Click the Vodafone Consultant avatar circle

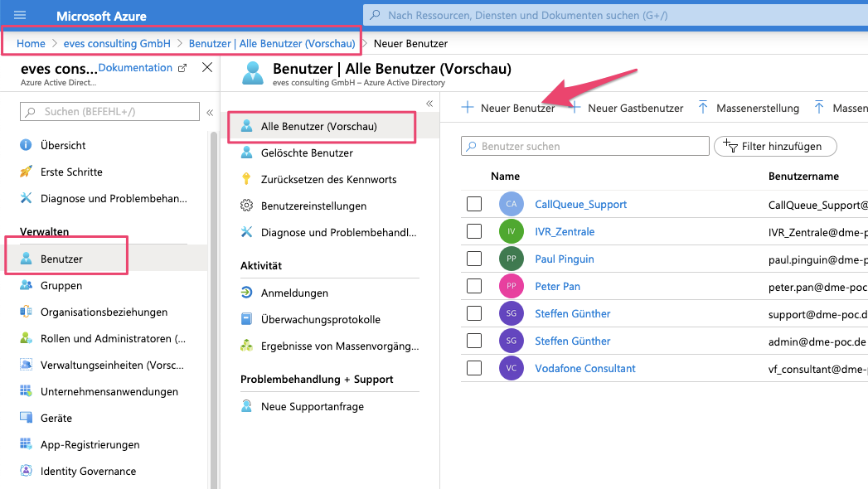point(512,369)
